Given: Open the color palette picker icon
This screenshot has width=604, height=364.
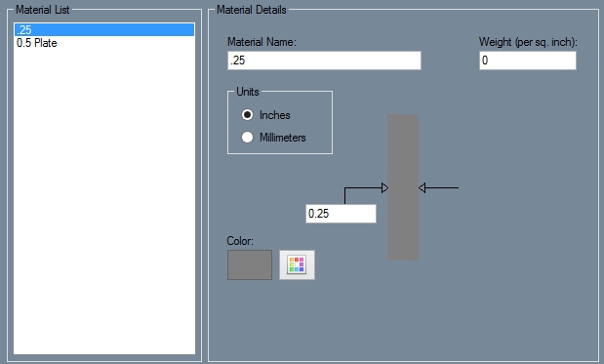Looking at the screenshot, I should pos(297,265).
